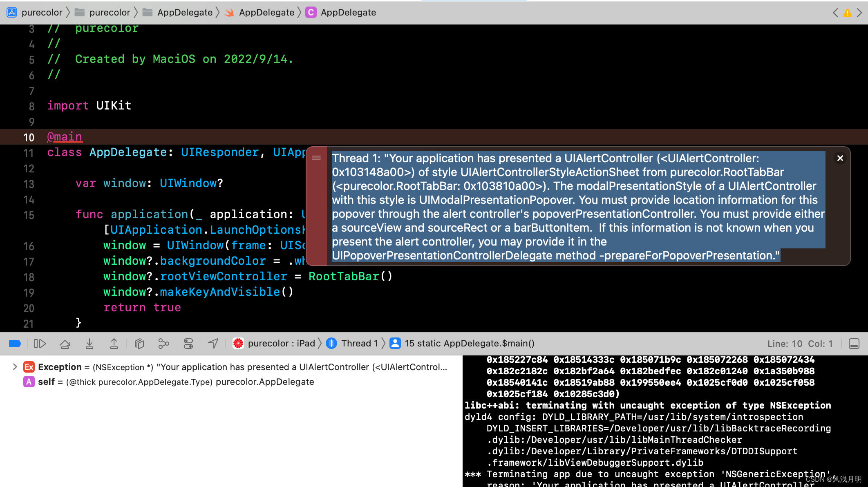Select the purecolor project in jump bar
This screenshot has width=868, height=487.
click(42, 12)
